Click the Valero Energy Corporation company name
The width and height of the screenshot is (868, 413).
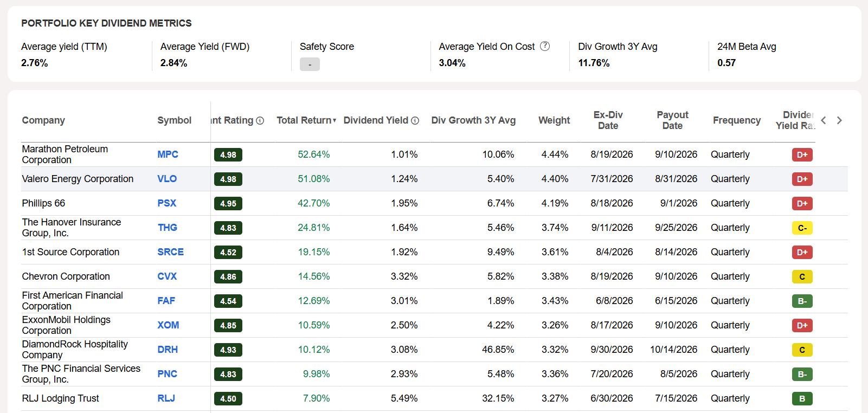pyautogui.click(x=78, y=179)
